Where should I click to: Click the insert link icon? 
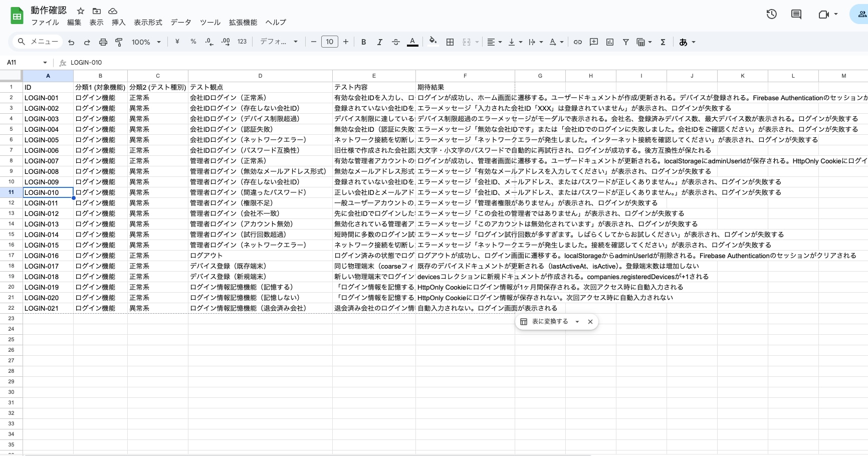coord(577,42)
